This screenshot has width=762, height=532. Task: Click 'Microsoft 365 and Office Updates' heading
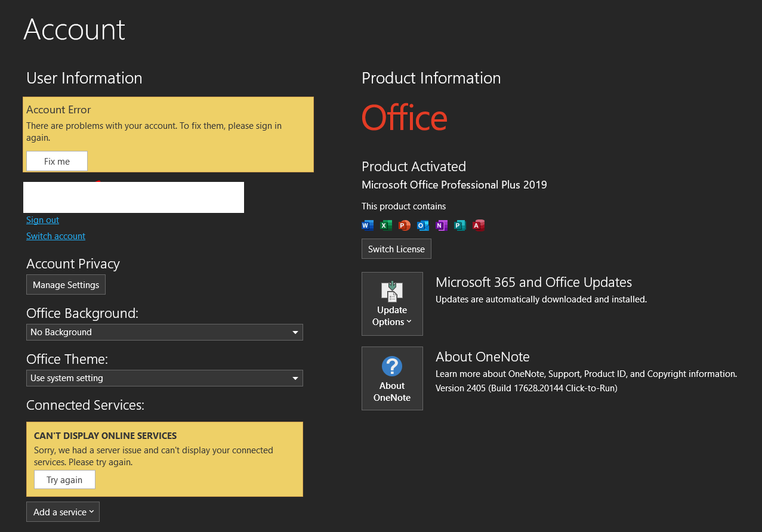533,282
